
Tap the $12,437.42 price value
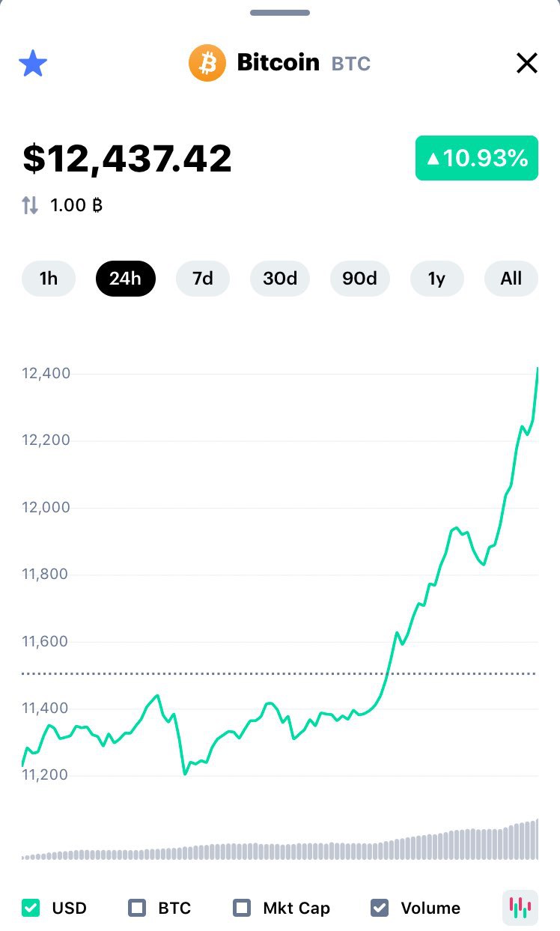127,159
